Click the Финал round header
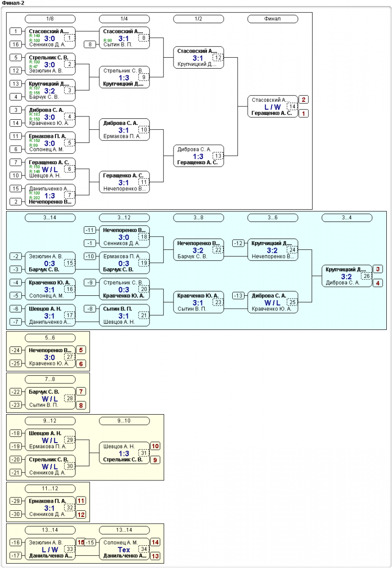Viewport: 392px width, 568px height. tap(273, 19)
